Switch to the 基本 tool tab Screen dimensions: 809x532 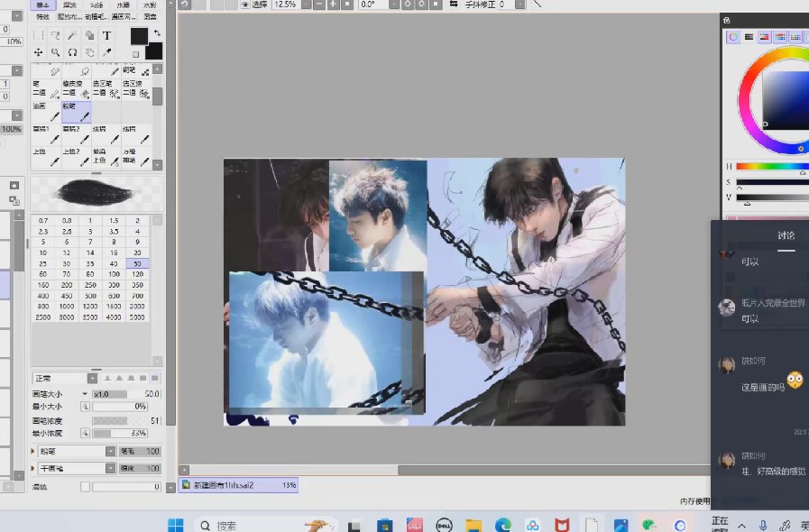click(x=41, y=5)
